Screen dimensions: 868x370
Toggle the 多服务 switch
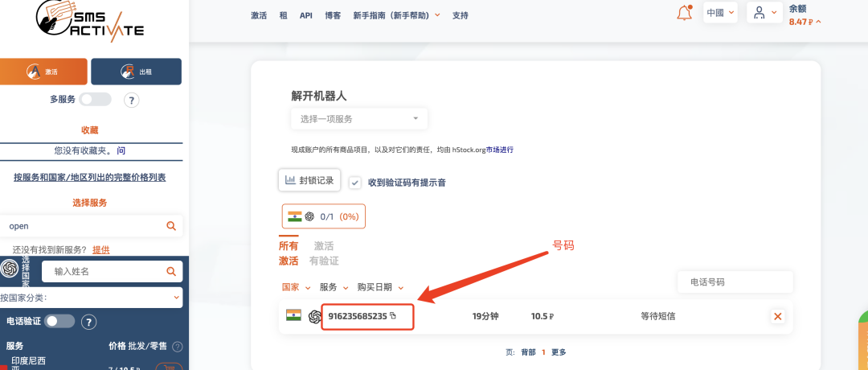[95, 100]
